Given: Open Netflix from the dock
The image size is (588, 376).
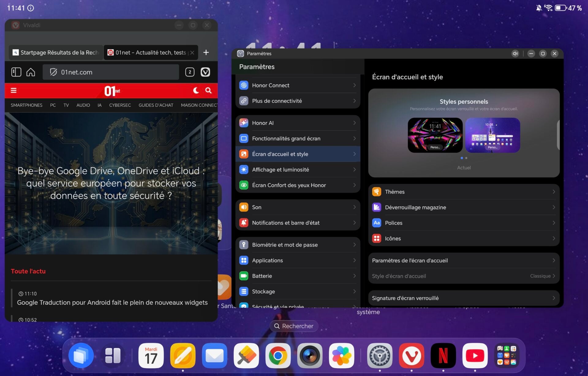Looking at the screenshot, I should coord(443,356).
